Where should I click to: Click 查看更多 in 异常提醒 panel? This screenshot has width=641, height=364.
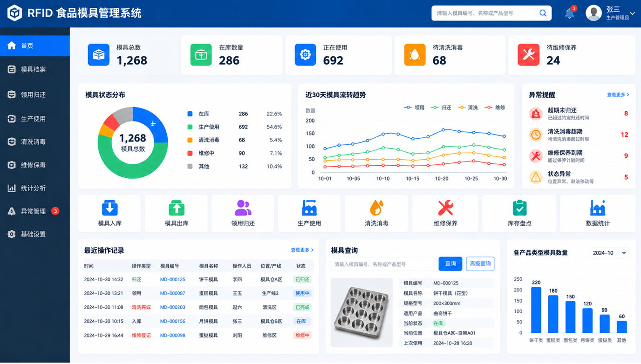point(618,94)
